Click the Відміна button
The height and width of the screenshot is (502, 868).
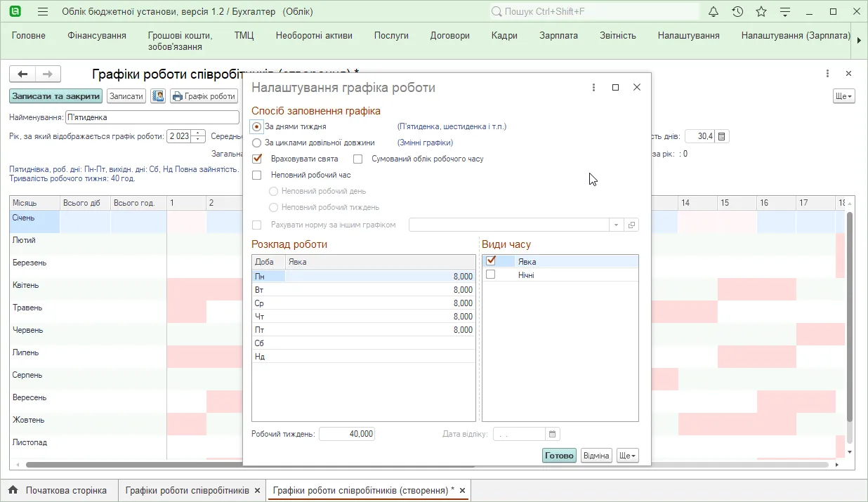pyautogui.click(x=596, y=456)
